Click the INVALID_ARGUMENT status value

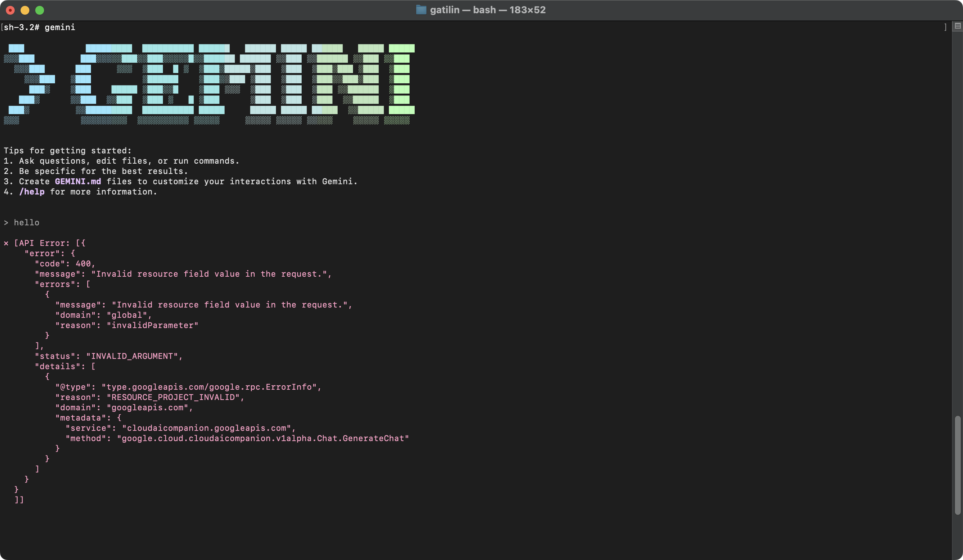(132, 356)
